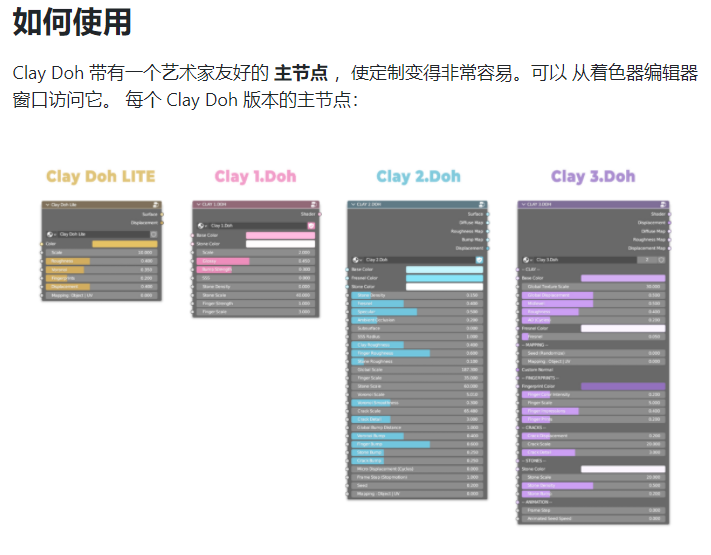This screenshot has width=711, height=555.
Task: Click the Fingerprint Color swatch in Clay 3.Doh
Action: tap(622, 386)
